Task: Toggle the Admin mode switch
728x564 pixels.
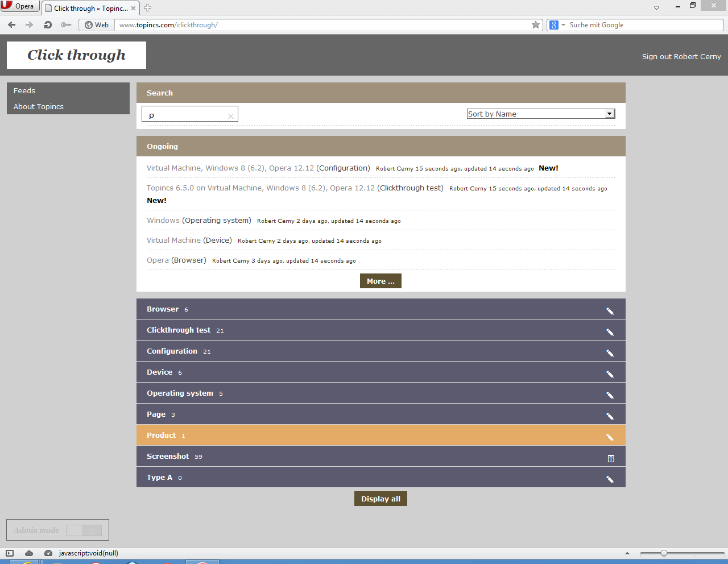Action: click(84, 530)
